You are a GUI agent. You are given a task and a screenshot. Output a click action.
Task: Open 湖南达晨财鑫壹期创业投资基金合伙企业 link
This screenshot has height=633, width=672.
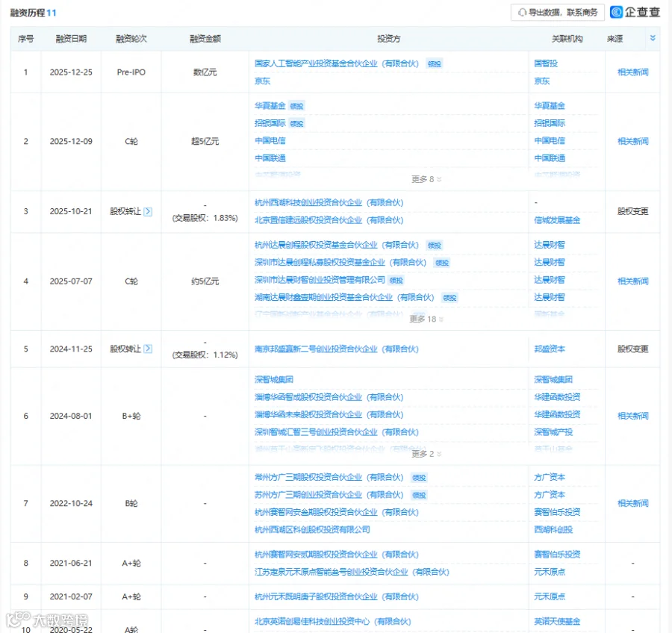(344, 297)
